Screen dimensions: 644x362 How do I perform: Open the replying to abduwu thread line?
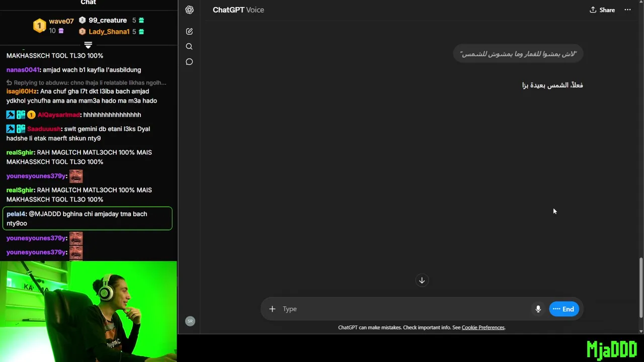[86, 82]
